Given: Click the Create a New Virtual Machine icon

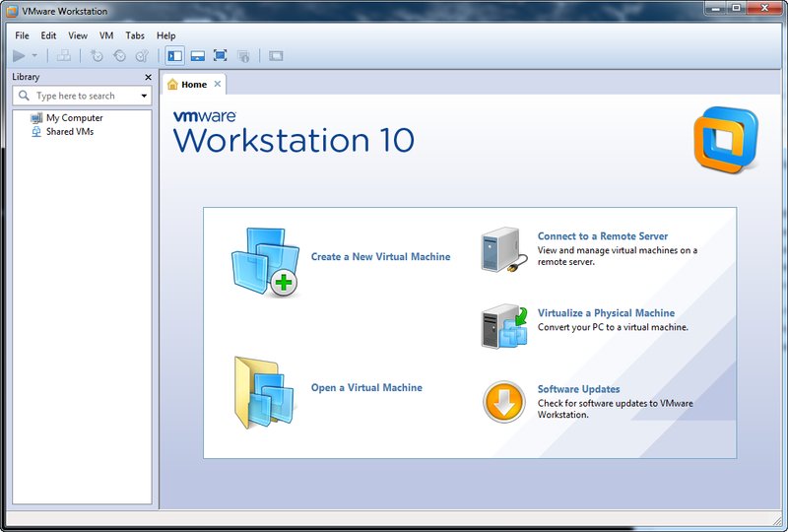Looking at the screenshot, I should pyautogui.click(x=265, y=262).
